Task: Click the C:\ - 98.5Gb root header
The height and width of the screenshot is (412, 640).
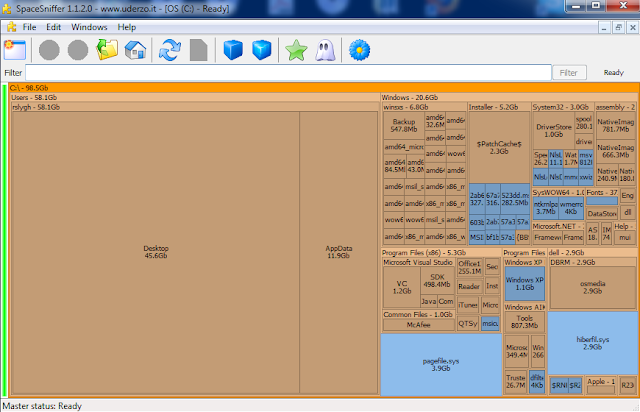Action: 324,88
